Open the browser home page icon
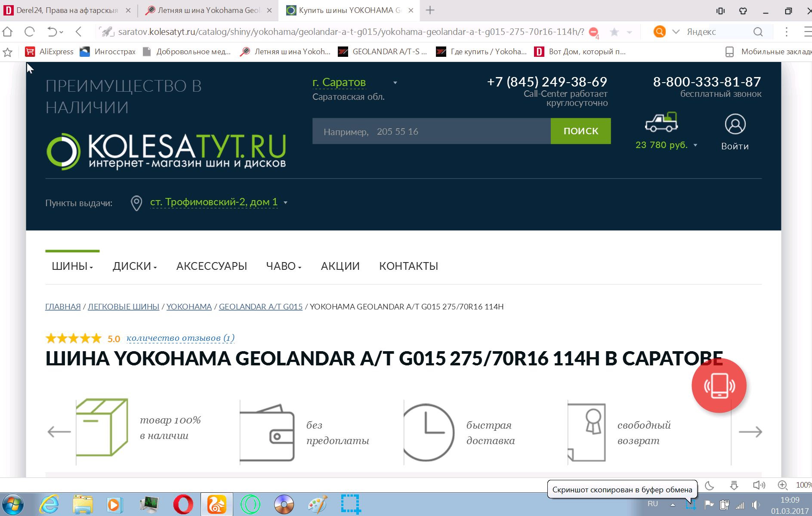 tap(7, 32)
